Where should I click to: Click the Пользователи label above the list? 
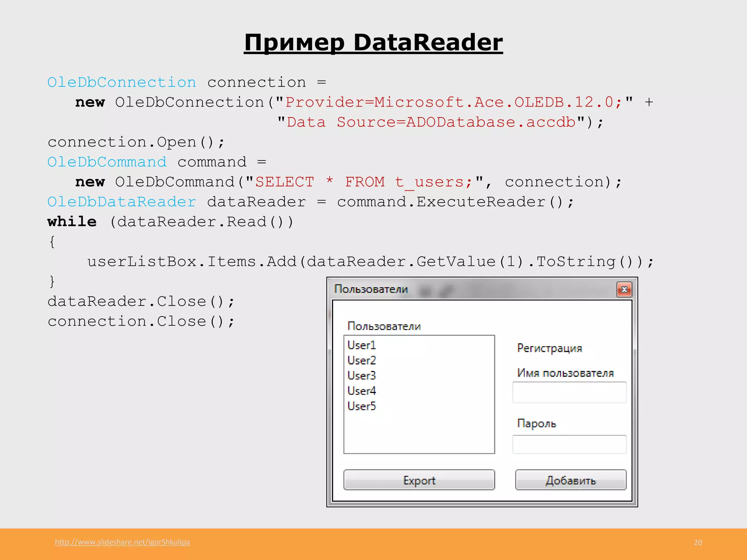click(384, 326)
